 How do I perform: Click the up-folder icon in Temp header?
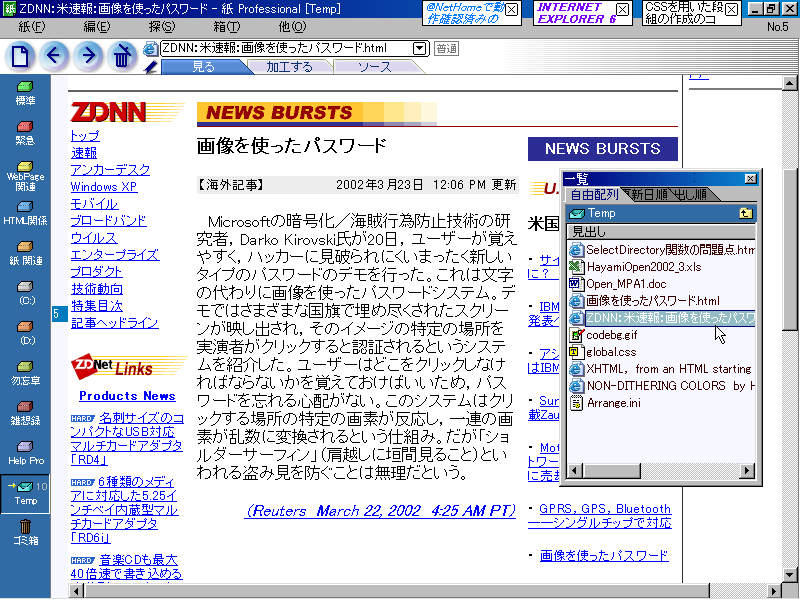(x=745, y=213)
